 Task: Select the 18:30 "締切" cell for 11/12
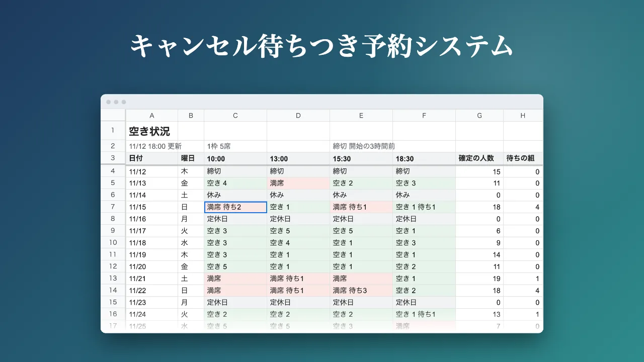[424, 171]
